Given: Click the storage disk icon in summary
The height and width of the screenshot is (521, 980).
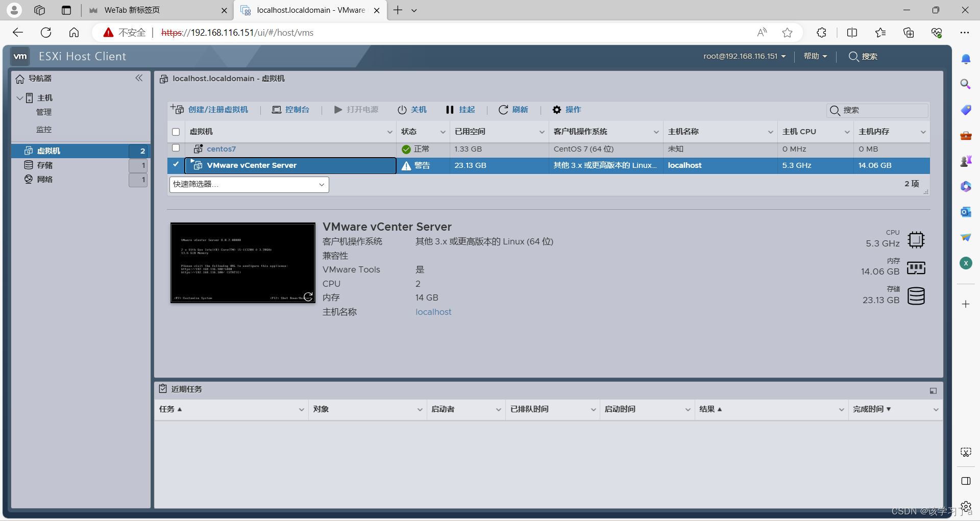Looking at the screenshot, I should click(916, 296).
